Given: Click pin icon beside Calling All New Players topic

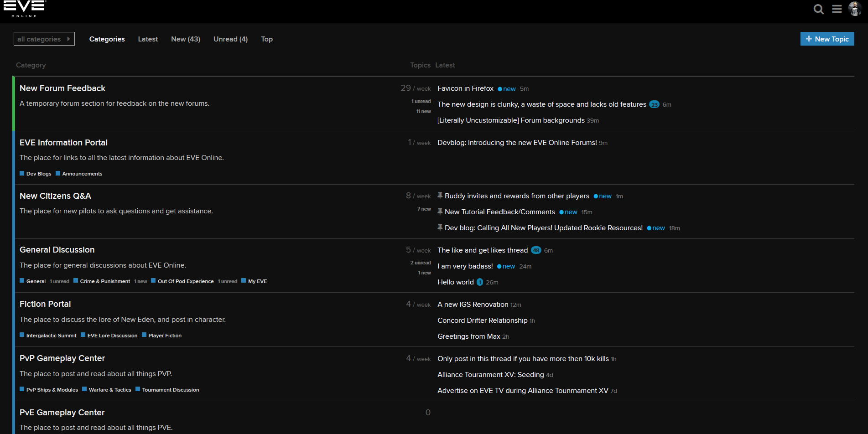Looking at the screenshot, I should (x=440, y=227).
